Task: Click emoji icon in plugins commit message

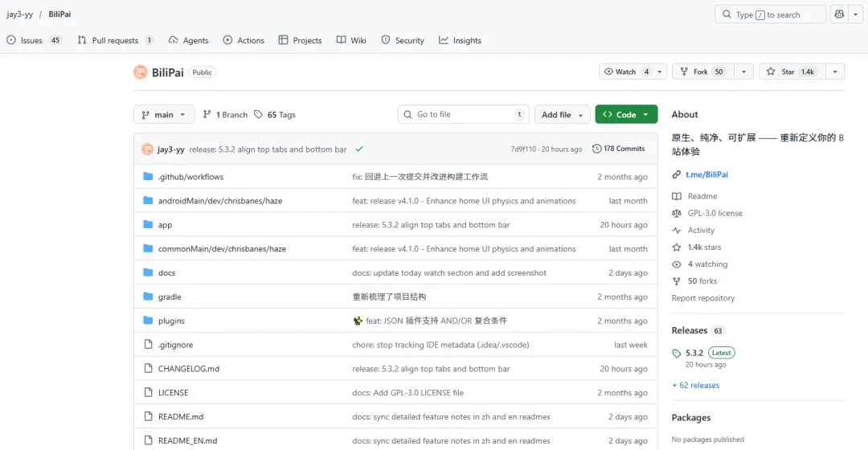Action: click(x=358, y=321)
